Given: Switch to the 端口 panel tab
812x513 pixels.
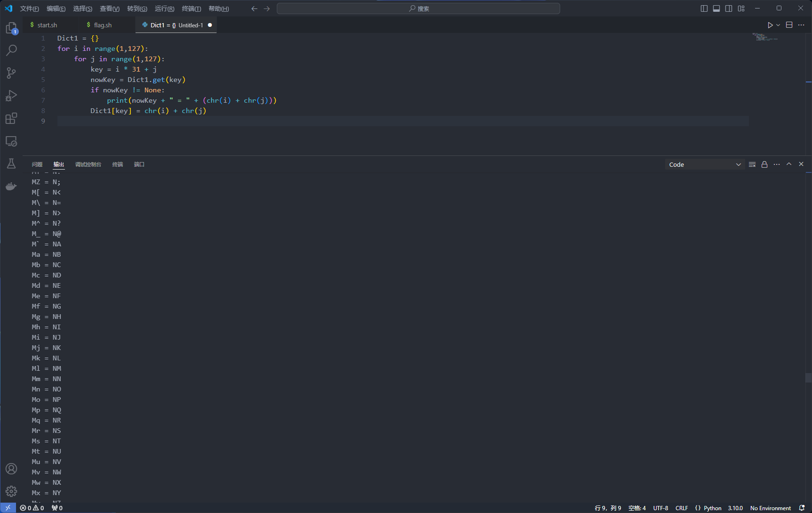Looking at the screenshot, I should pos(139,164).
